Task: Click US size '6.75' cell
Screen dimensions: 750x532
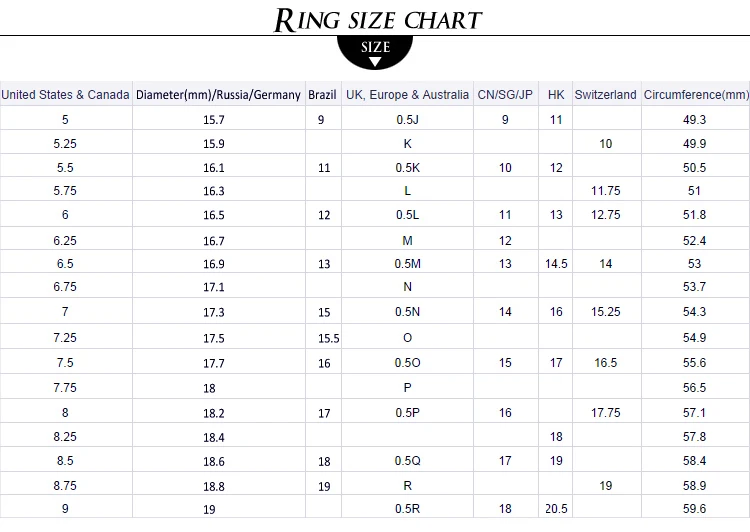Action: 65,287
